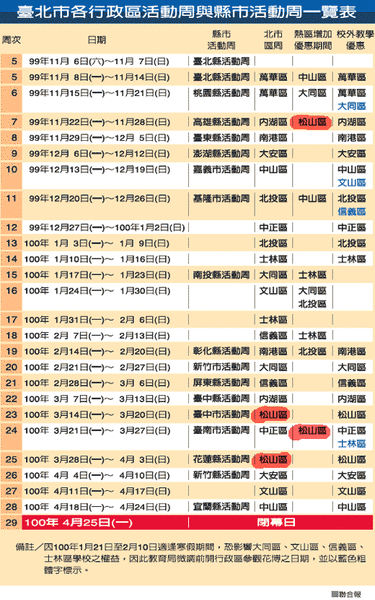
Task: Select 新竹市活動周 cell
Action: (221, 367)
